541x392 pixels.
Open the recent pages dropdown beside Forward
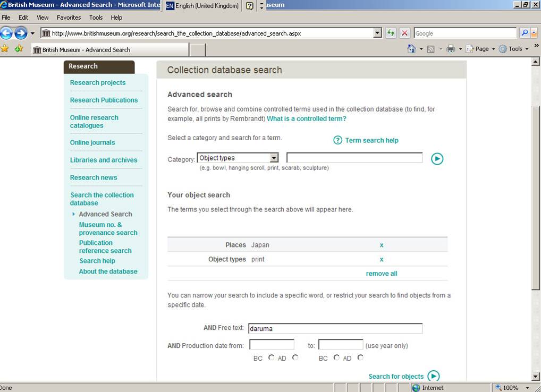[32, 33]
